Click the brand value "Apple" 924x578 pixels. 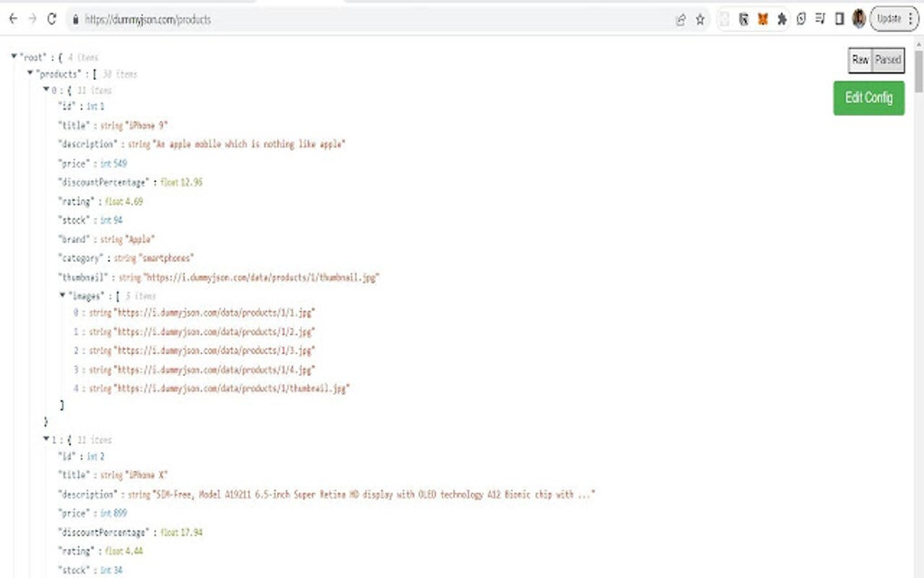[140, 239]
